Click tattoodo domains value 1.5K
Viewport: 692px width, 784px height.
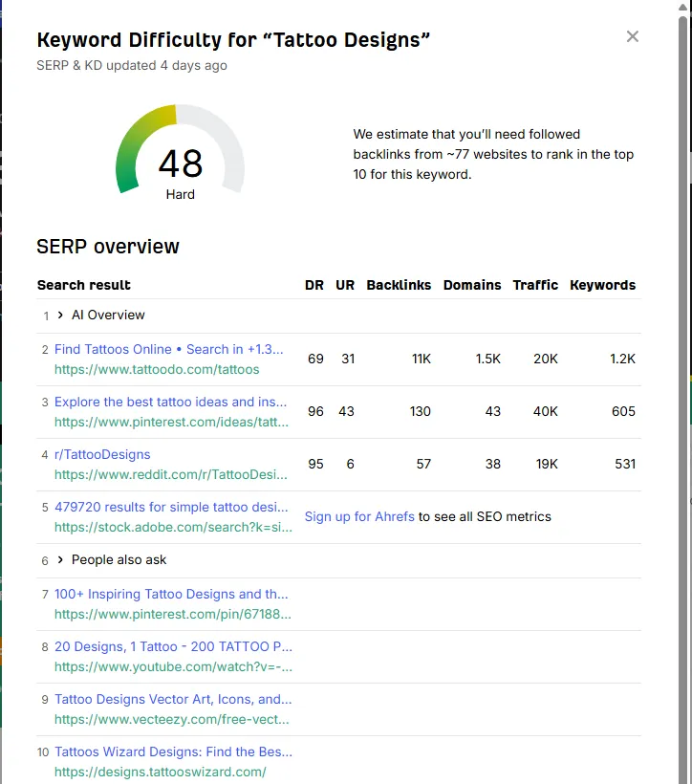coord(488,359)
